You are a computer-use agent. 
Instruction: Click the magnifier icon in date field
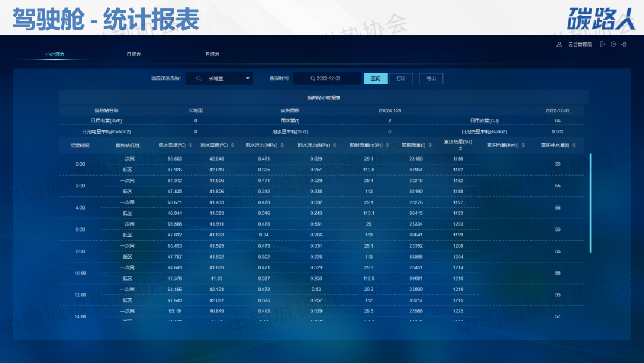312,78
